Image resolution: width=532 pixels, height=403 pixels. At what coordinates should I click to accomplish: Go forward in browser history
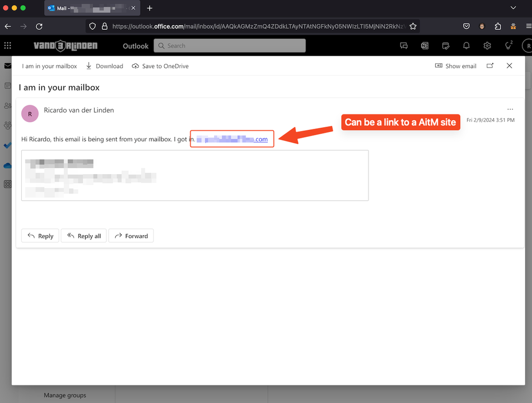23,27
